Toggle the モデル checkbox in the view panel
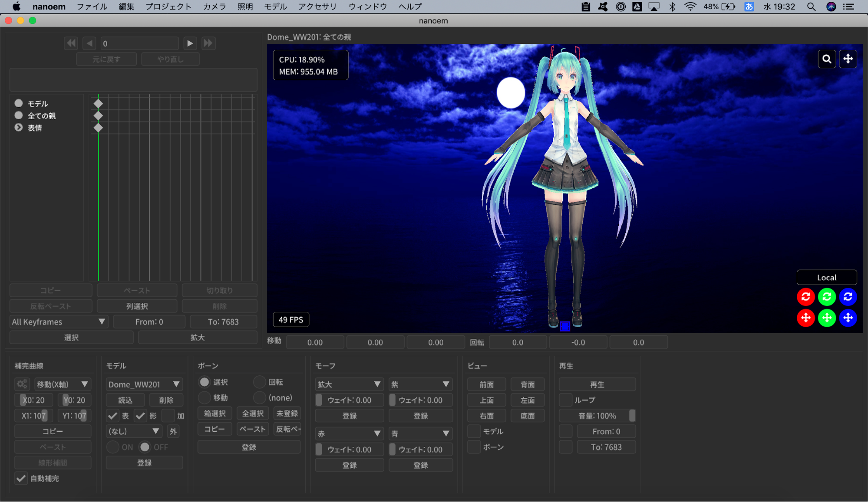 click(x=474, y=431)
